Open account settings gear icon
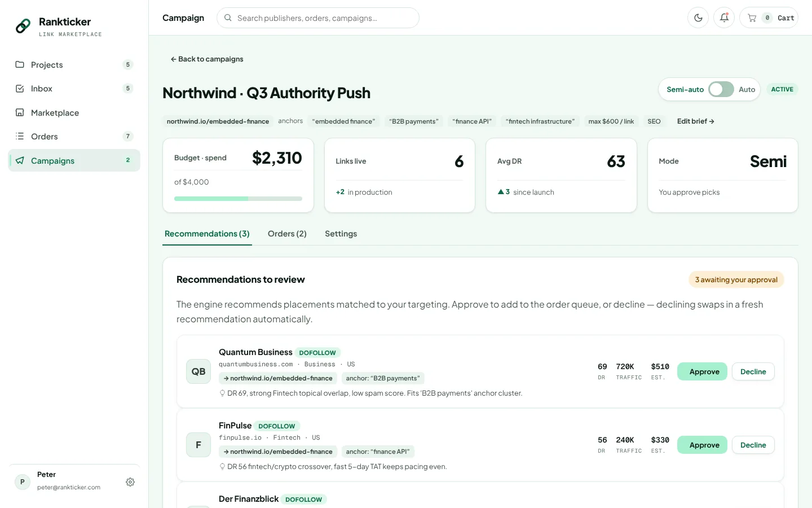Viewport: 812px width, 508px height. pos(130,482)
